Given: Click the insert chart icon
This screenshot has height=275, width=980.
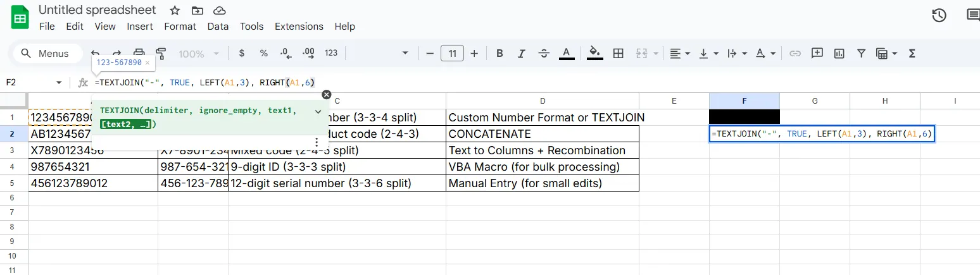Looking at the screenshot, I should pyautogui.click(x=839, y=54).
